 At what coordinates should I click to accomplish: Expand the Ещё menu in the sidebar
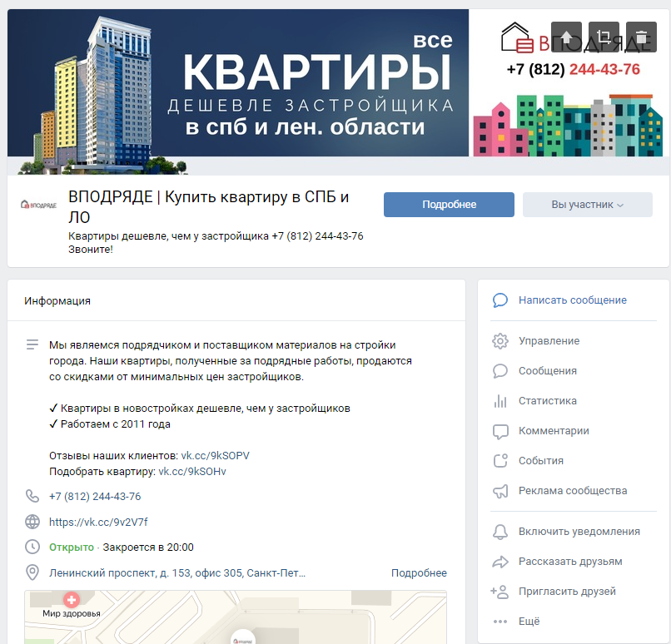tap(528, 622)
